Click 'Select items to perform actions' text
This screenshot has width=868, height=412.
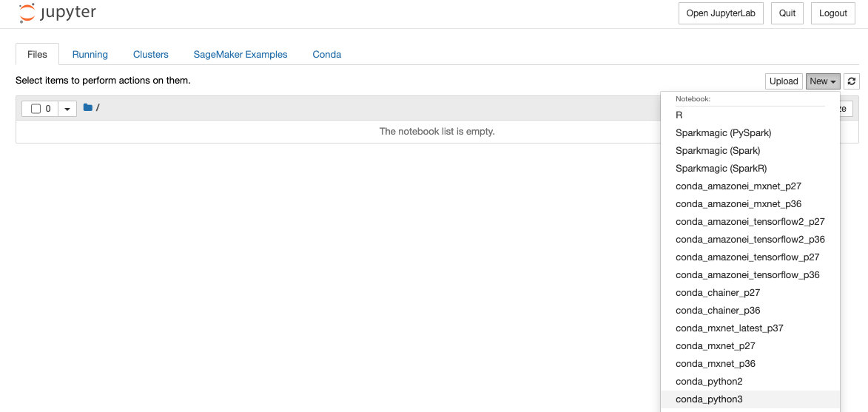[x=103, y=81]
